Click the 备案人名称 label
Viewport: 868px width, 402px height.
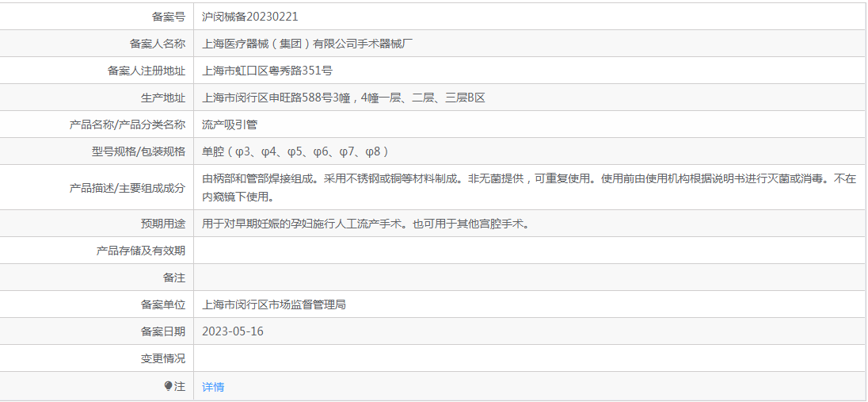[158, 44]
